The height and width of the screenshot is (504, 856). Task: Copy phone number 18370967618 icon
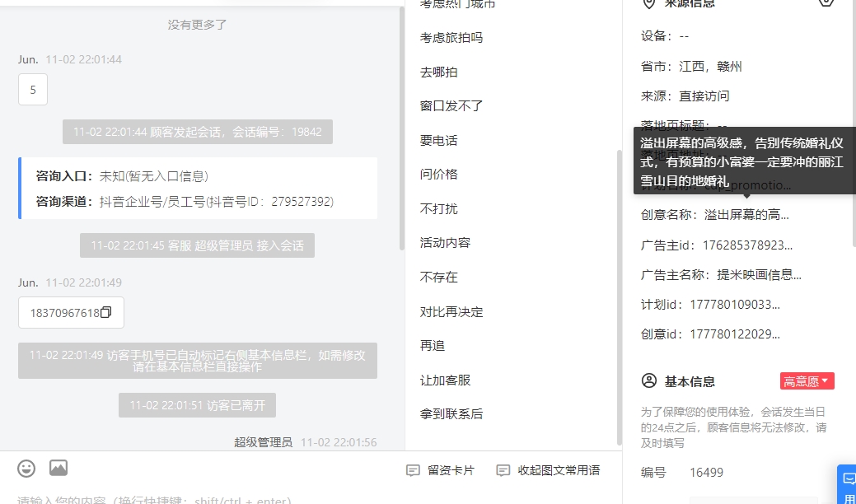point(106,312)
